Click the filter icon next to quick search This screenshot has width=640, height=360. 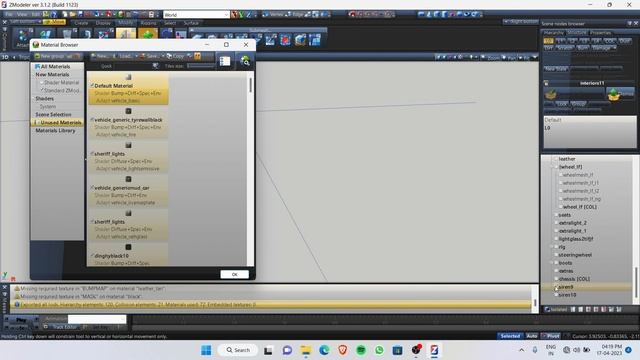coord(155,66)
